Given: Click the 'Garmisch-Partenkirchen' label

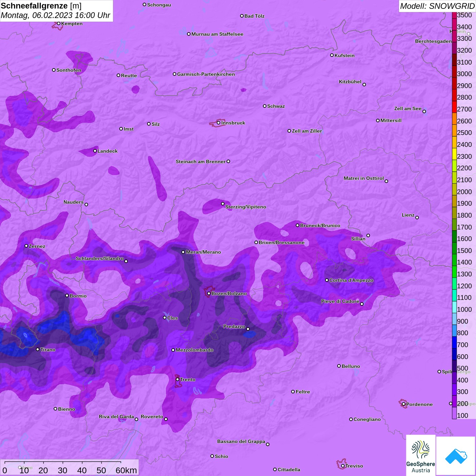Looking at the screenshot, I should [x=206, y=74].
